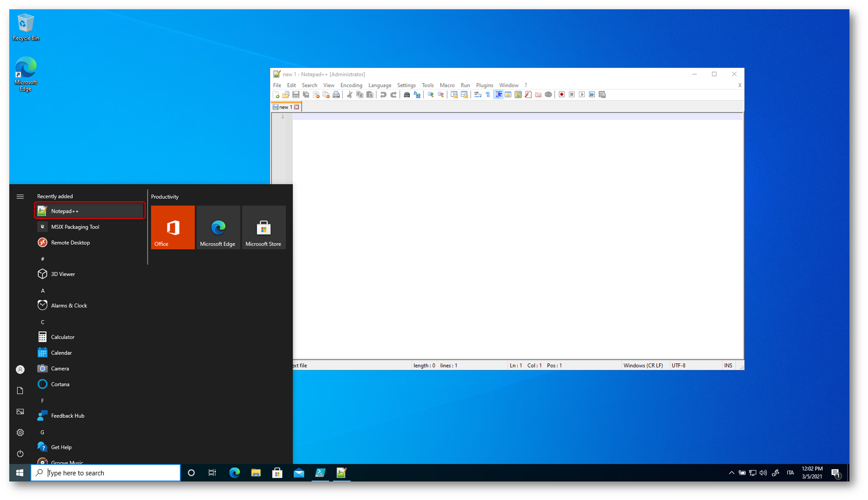This screenshot has height=500, width=868.
Task: Open 3D Viewer from the app list
Action: pyautogui.click(x=90, y=274)
